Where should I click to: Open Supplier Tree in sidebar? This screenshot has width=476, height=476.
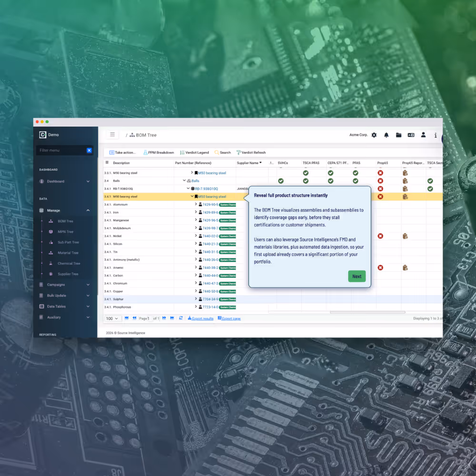[x=68, y=274]
